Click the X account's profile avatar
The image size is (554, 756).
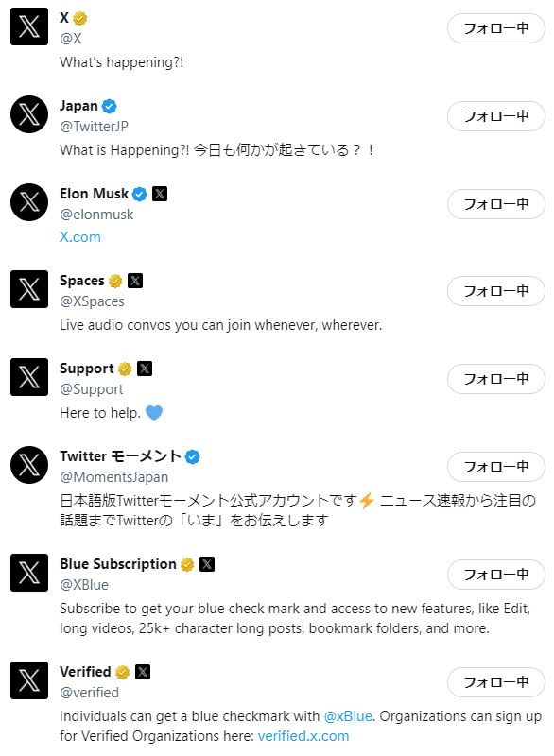coord(29,26)
